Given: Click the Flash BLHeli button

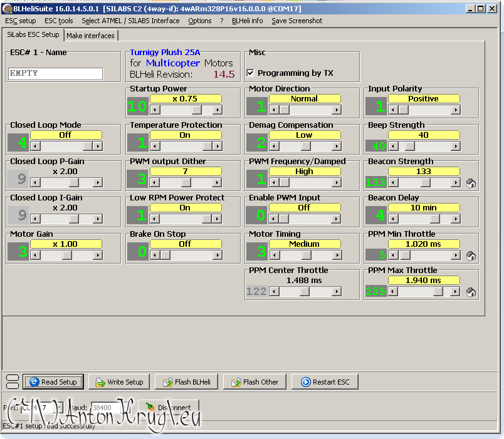Looking at the screenshot, I should click(186, 382).
